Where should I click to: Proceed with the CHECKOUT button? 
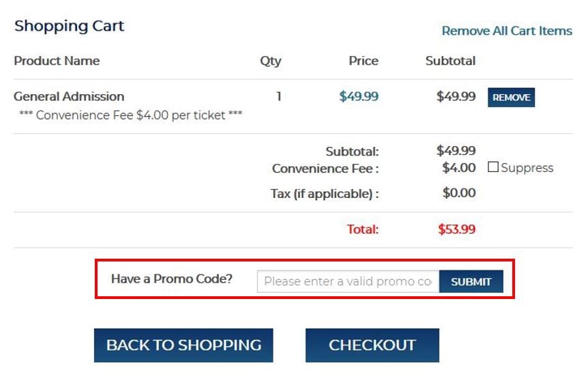[372, 345]
